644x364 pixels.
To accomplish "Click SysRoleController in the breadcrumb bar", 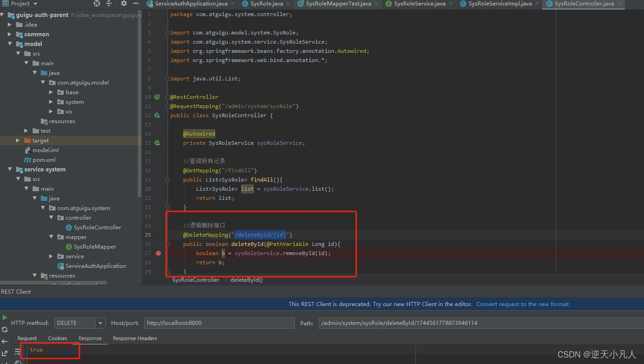I will point(196,280).
